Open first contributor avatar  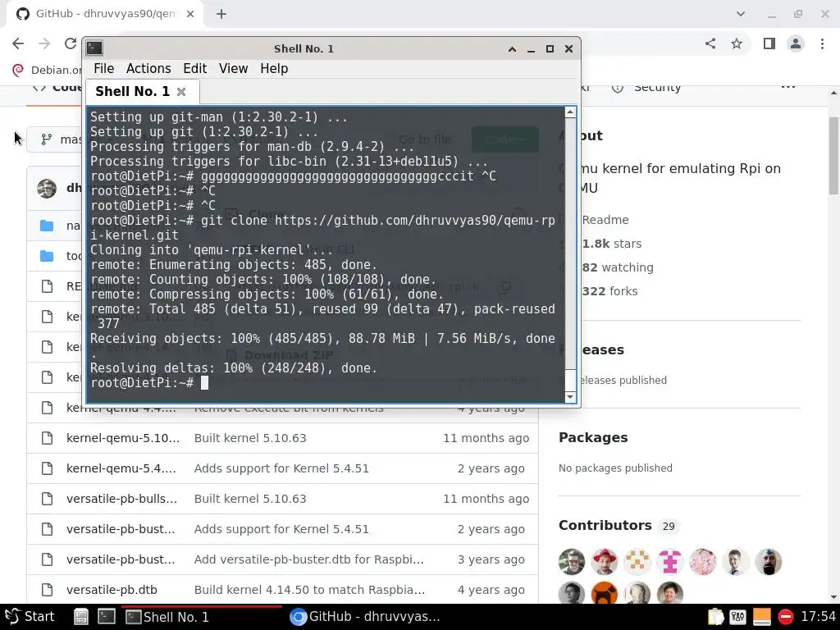click(572, 562)
